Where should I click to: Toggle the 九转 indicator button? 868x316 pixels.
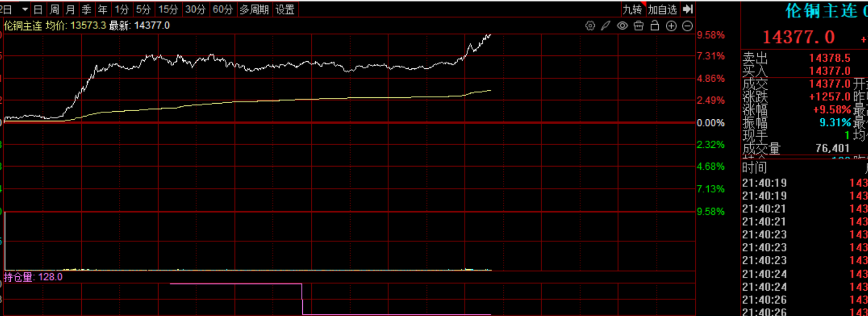pyautogui.click(x=632, y=10)
